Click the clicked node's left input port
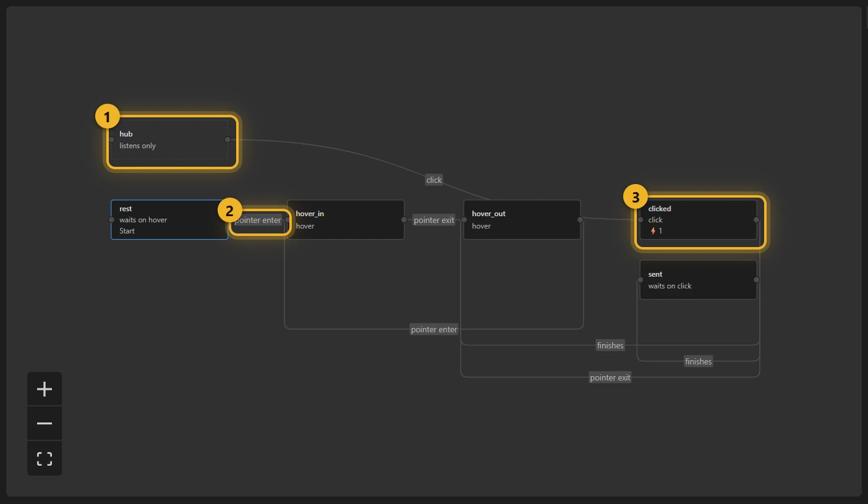 [x=640, y=219]
